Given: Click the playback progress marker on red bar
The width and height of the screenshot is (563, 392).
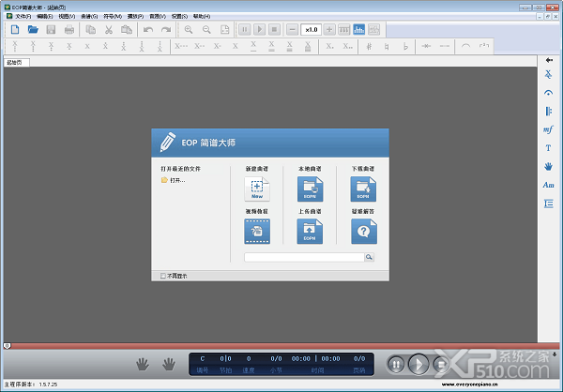Looking at the screenshot, I should coord(7,346).
